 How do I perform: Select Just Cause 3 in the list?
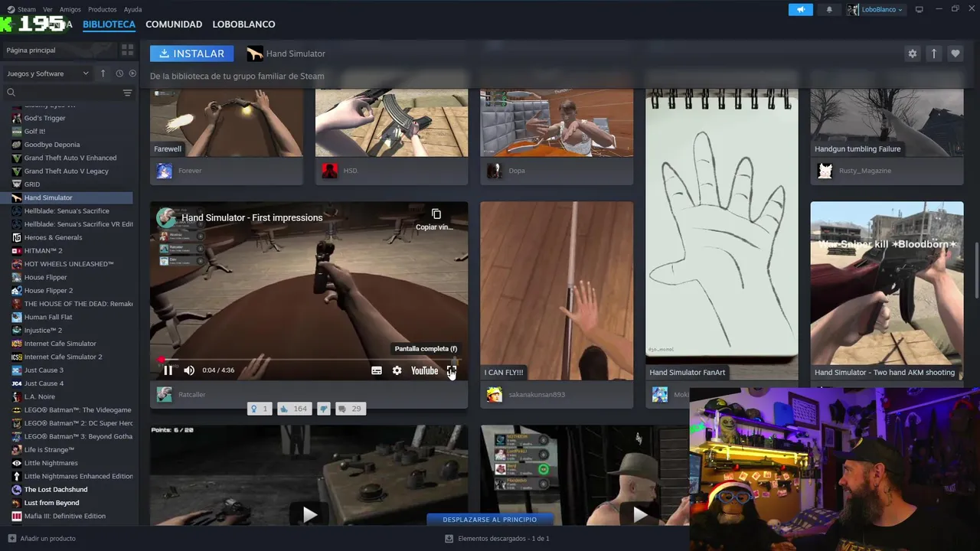pos(44,370)
